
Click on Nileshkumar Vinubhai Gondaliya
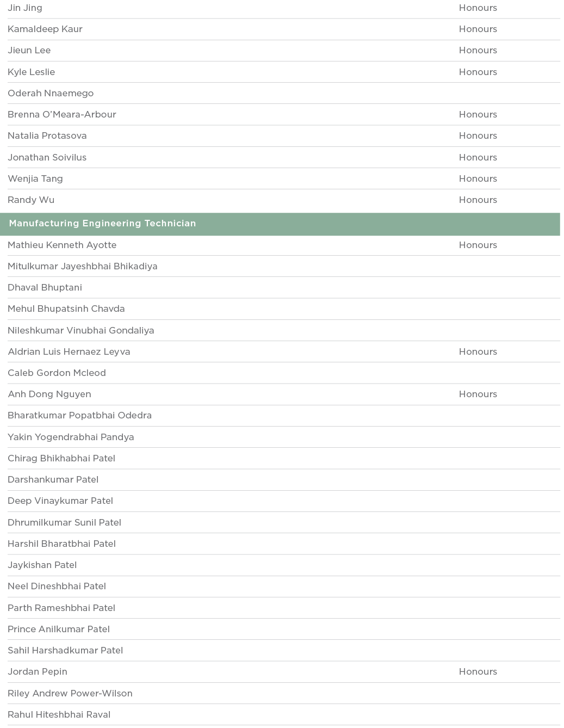coord(80,331)
